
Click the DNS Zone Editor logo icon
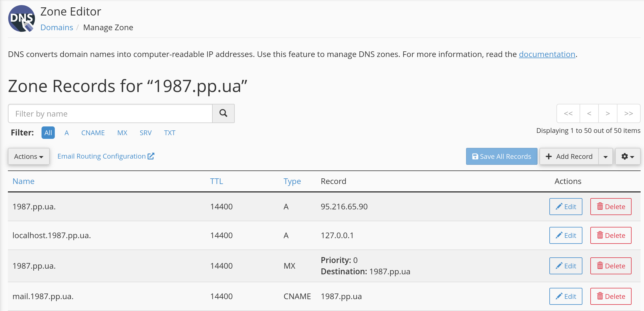pyautogui.click(x=21, y=19)
